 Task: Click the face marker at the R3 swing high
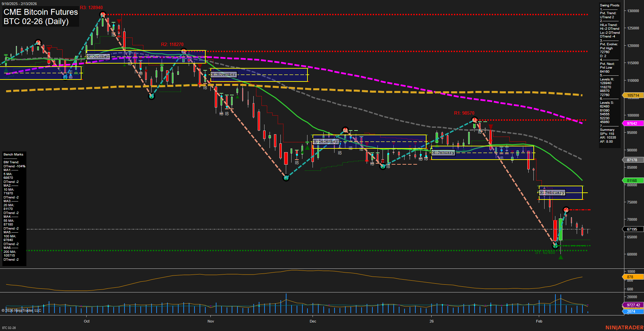(102, 15)
